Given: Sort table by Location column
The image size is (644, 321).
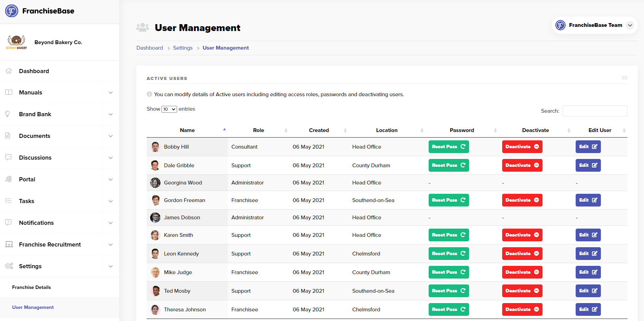Looking at the screenshot, I should [x=387, y=130].
